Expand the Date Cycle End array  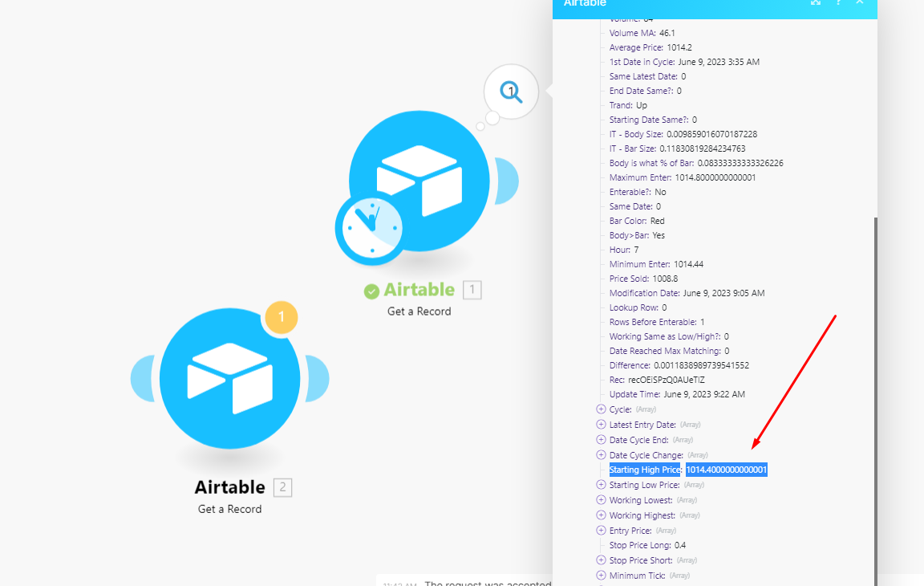[601, 440]
